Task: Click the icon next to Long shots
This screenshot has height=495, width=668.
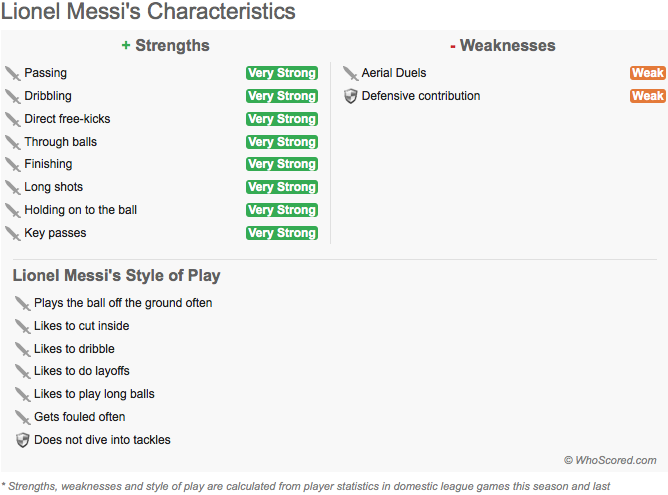Action: pos(13,187)
